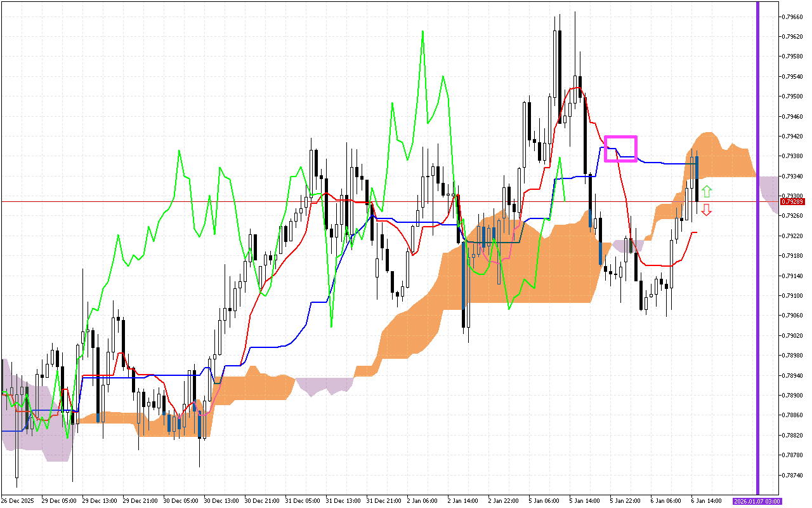Click the 5 Jan 22:00 time label
Image resolution: width=812 pixels, height=508 pixels.
coord(624,501)
